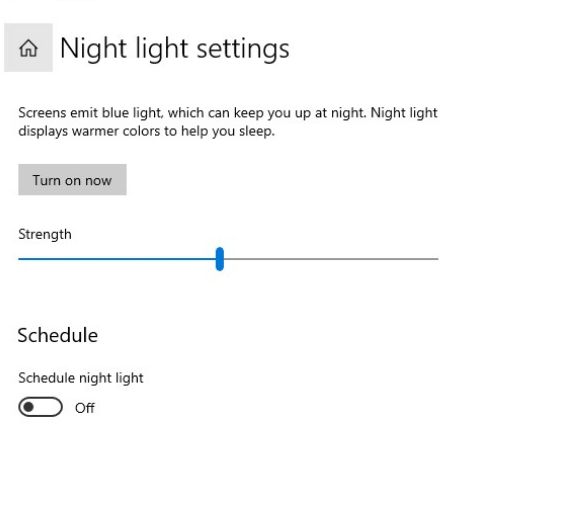Select the Night light settings page title
567x512 pixels.
tap(175, 48)
